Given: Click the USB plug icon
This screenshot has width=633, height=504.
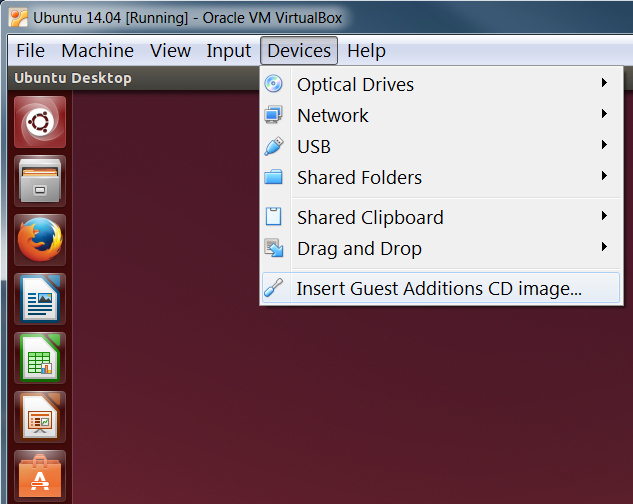Looking at the screenshot, I should click(x=274, y=146).
